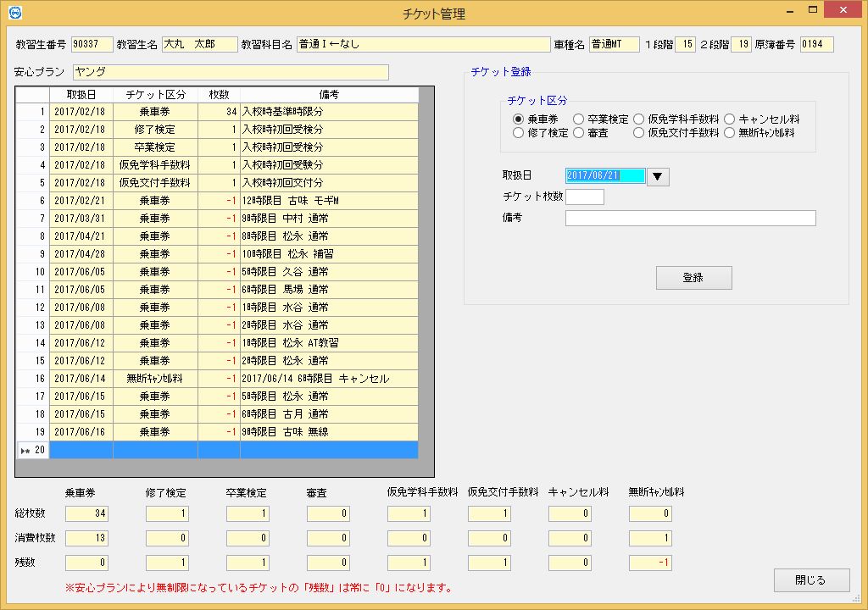Select the 卒業検定 radio option

[579, 119]
